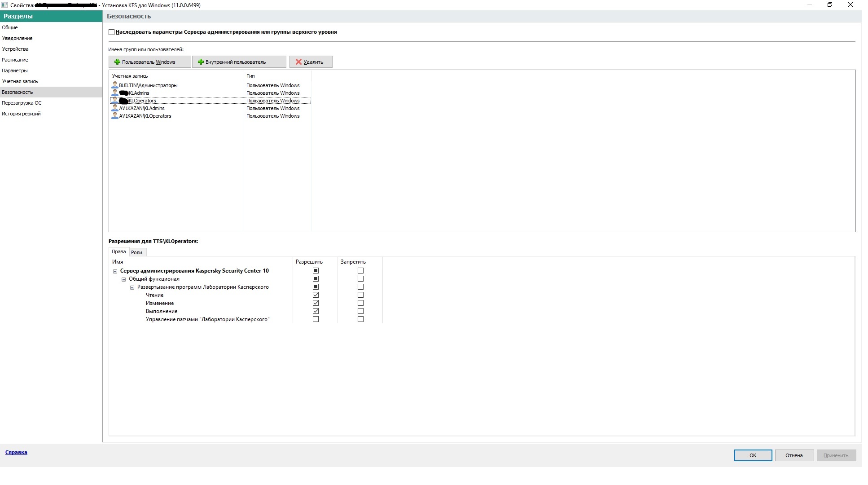The height and width of the screenshot is (485, 868).
Task: Click window icon in title bar
Action: [4, 5]
